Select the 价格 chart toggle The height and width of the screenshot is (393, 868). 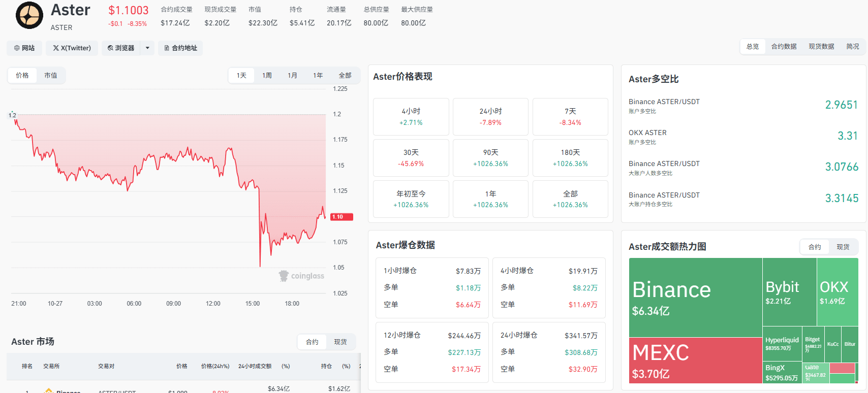pos(22,75)
